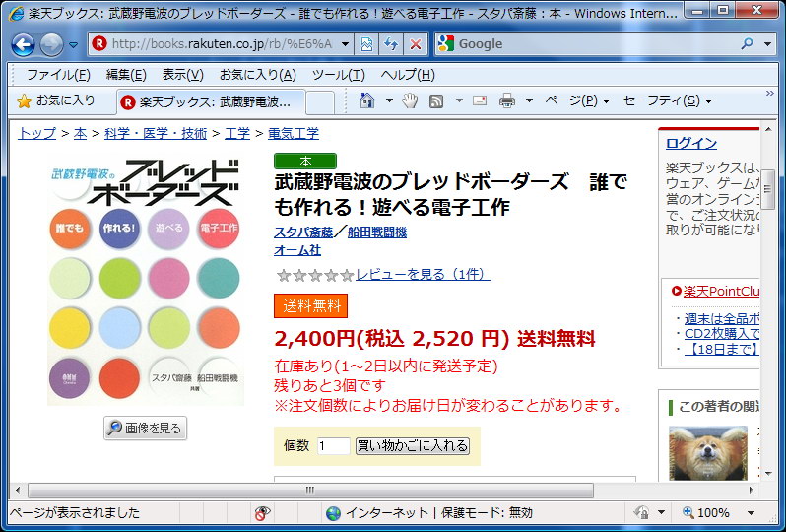786x532 pixels.
Task: Open the 楽天PointClub link
Action: (721, 291)
